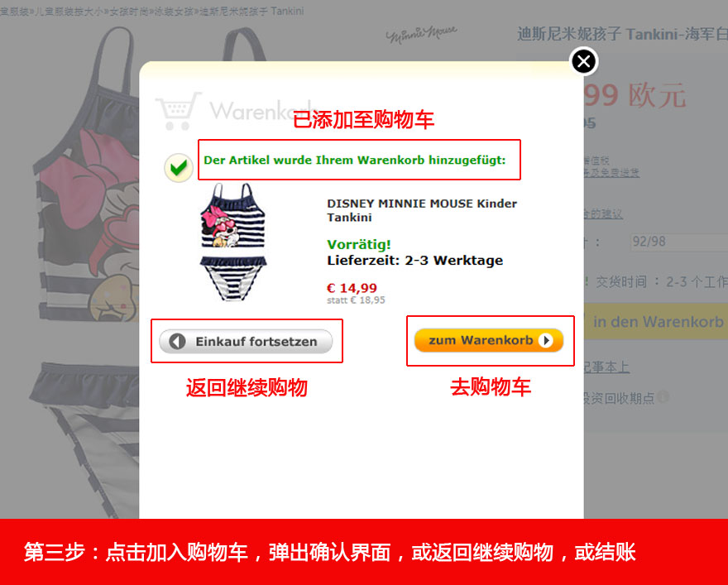
Task: Click the Einkauf fortsetzen button
Action: pos(246,341)
